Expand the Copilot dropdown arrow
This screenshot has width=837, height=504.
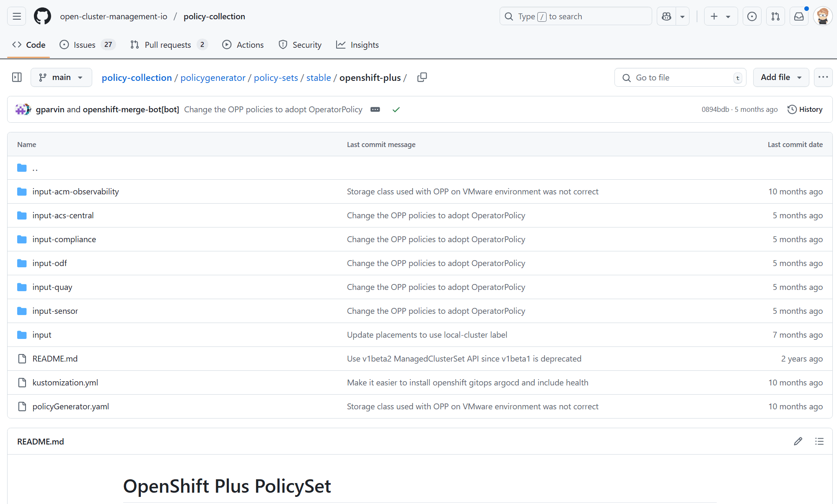click(x=682, y=16)
